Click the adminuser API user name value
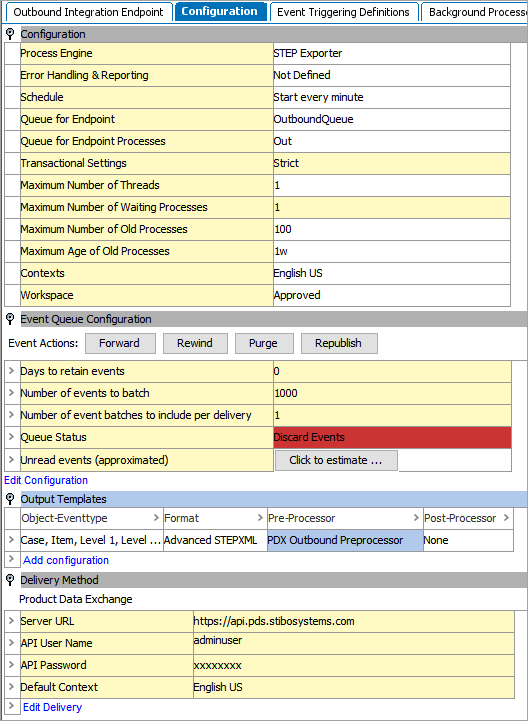Image resolution: width=528 pixels, height=721 pixels. (x=353, y=643)
